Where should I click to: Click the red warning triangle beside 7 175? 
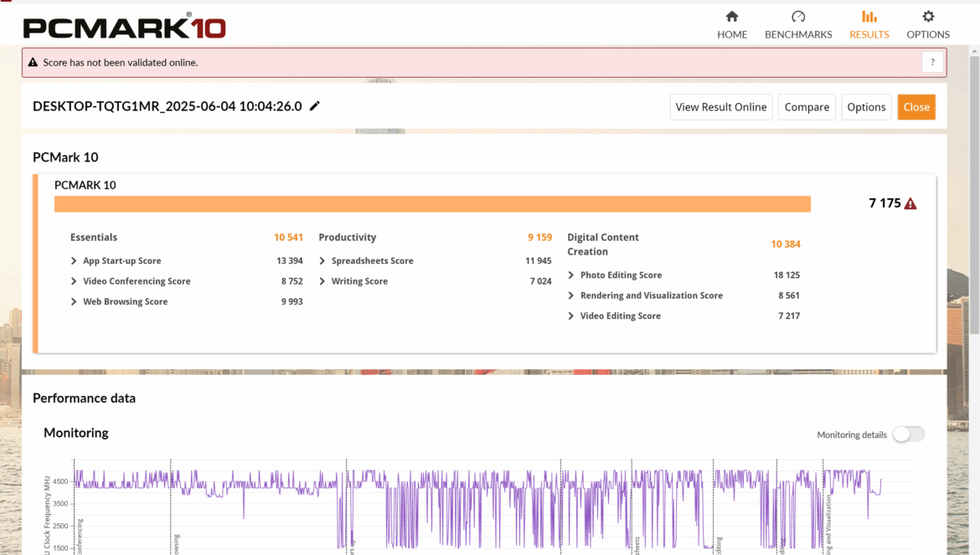tap(910, 203)
